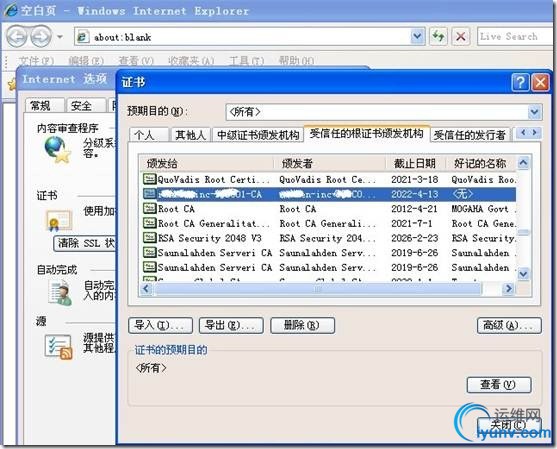Select the QuoVadis Root Certi... entry
557x449 pixels.
point(213,180)
